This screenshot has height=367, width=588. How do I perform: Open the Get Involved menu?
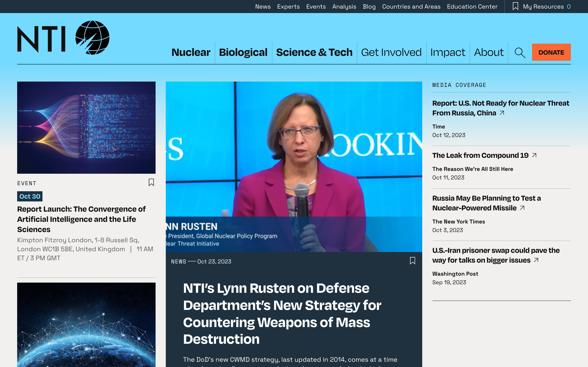pos(391,52)
